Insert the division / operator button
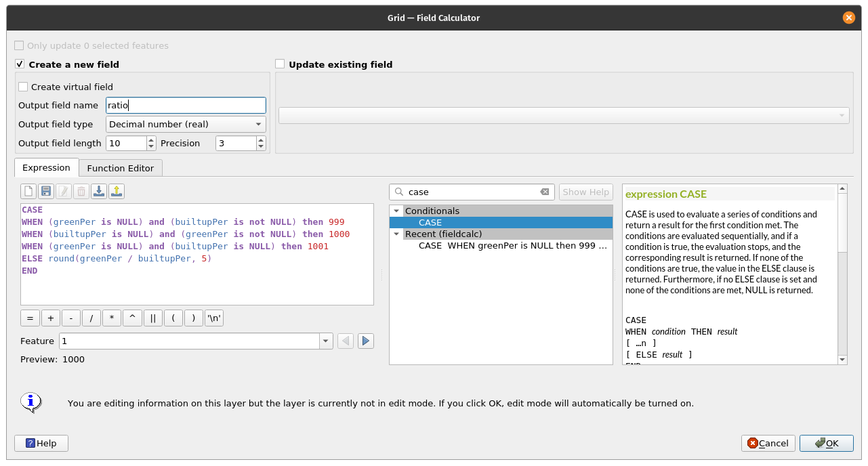Image resolution: width=868 pixels, height=466 pixels. click(x=91, y=318)
